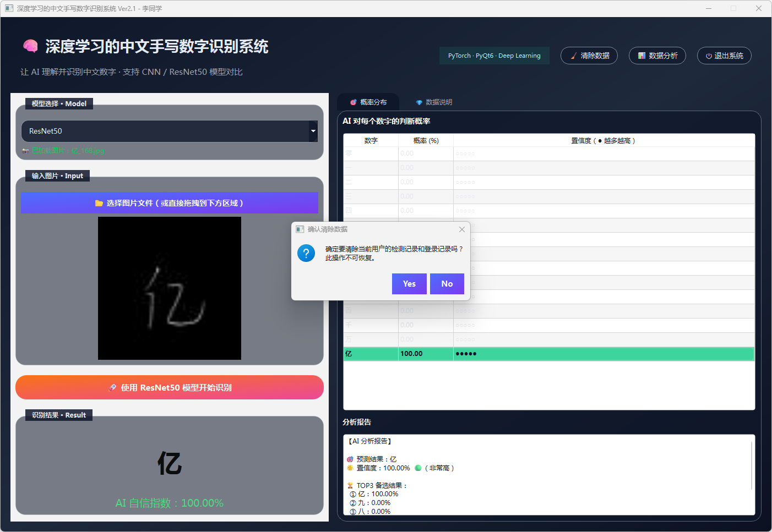Viewport: 772px width, 532px height.
Task: Click Yes to confirm clearing data
Action: pyautogui.click(x=409, y=284)
